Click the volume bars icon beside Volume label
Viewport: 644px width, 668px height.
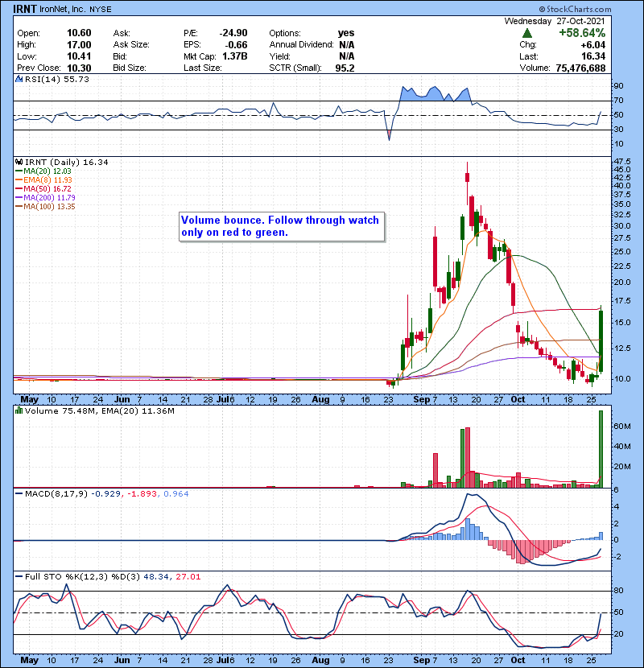point(19,410)
